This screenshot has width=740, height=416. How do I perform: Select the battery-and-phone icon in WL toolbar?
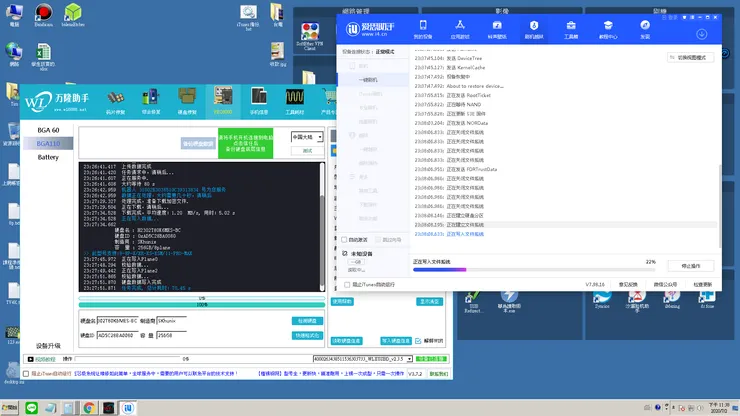[151, 102]
